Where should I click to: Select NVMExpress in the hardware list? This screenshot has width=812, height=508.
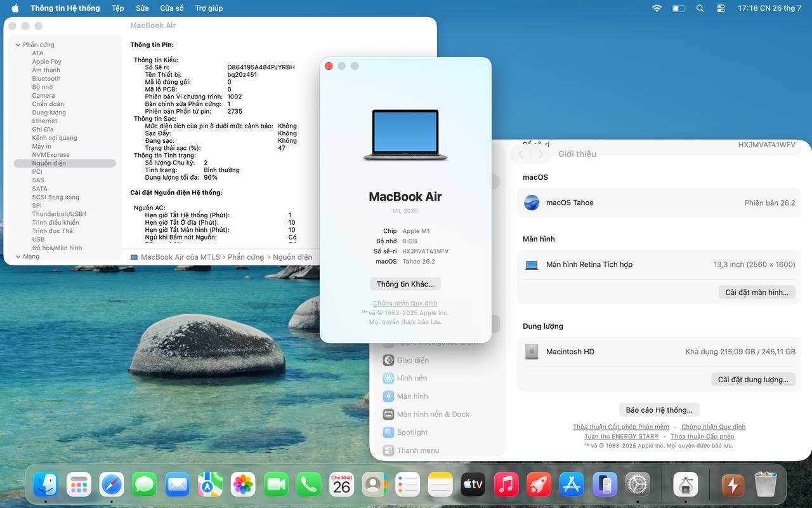point(51,155)
